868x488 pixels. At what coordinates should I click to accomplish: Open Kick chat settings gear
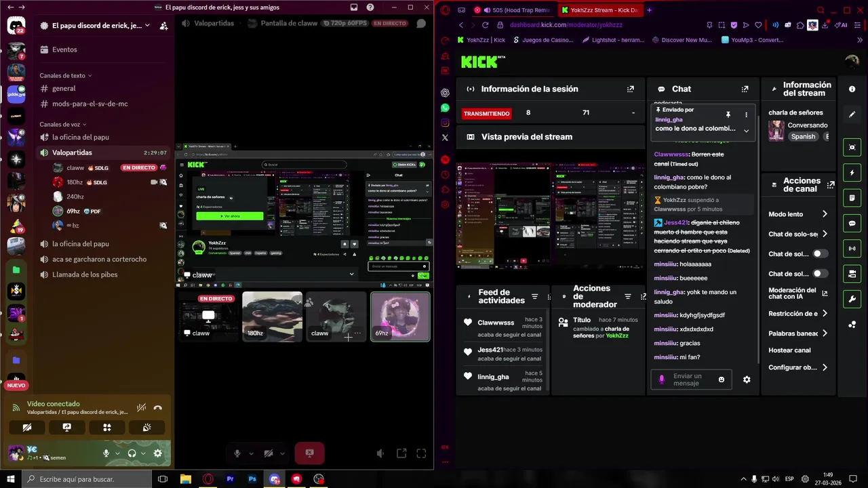747,380
